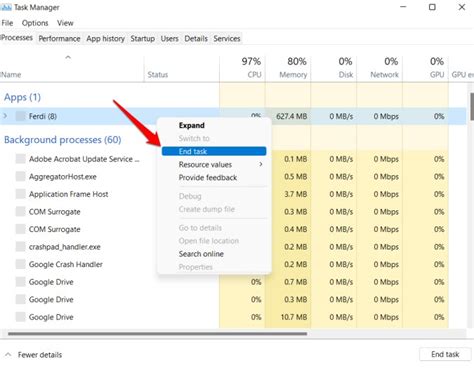Click the Ferdi app icon

pyautogui.click(x=21, y=116)
